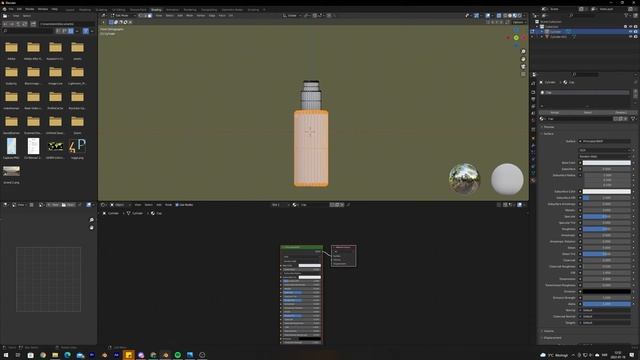Expand the Preview panel
The width and height of the screenshot is (640, 360).
tap(549, 127)
